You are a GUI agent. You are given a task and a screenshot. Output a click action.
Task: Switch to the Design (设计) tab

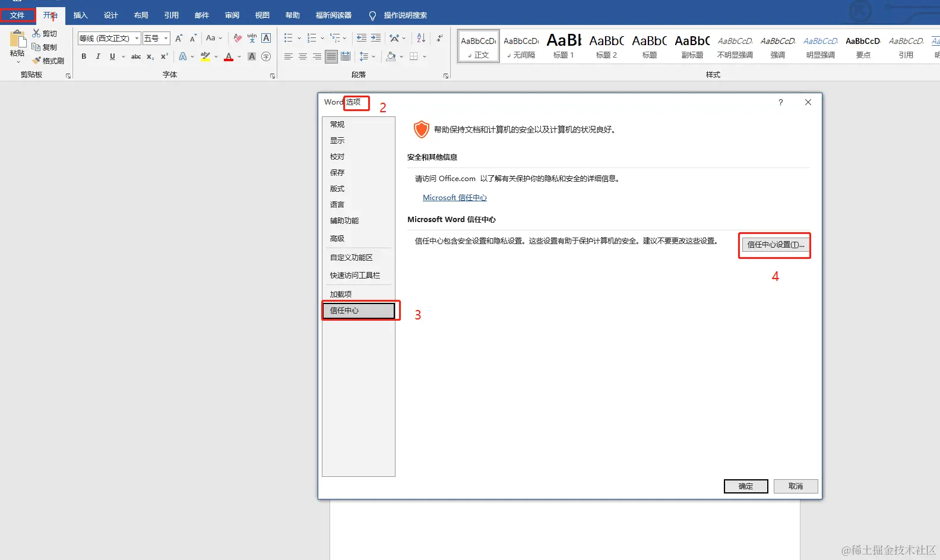pyautogui.click(x=110, y=15)
